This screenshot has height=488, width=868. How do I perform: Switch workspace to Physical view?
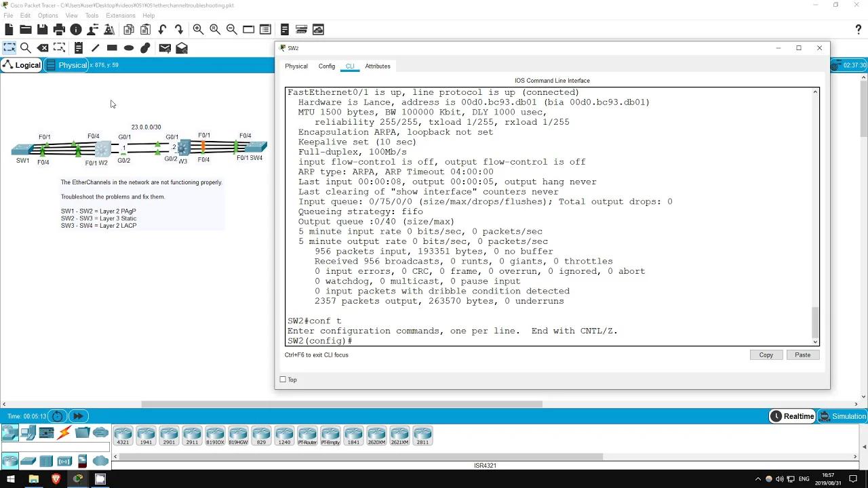[71, 65]
